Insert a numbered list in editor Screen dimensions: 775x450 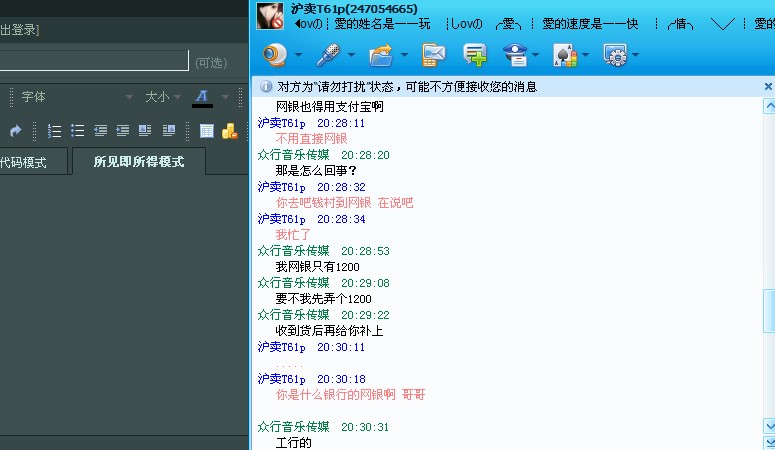tap(55, 130)
